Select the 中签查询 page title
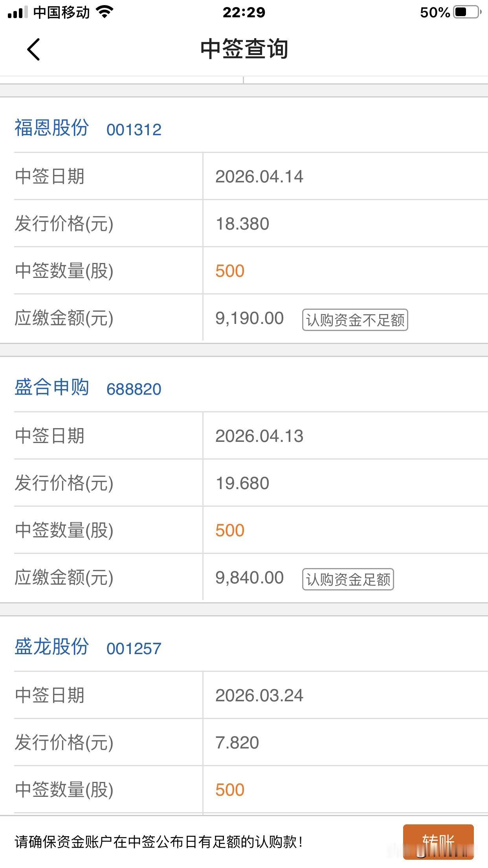 coord(244,50)
